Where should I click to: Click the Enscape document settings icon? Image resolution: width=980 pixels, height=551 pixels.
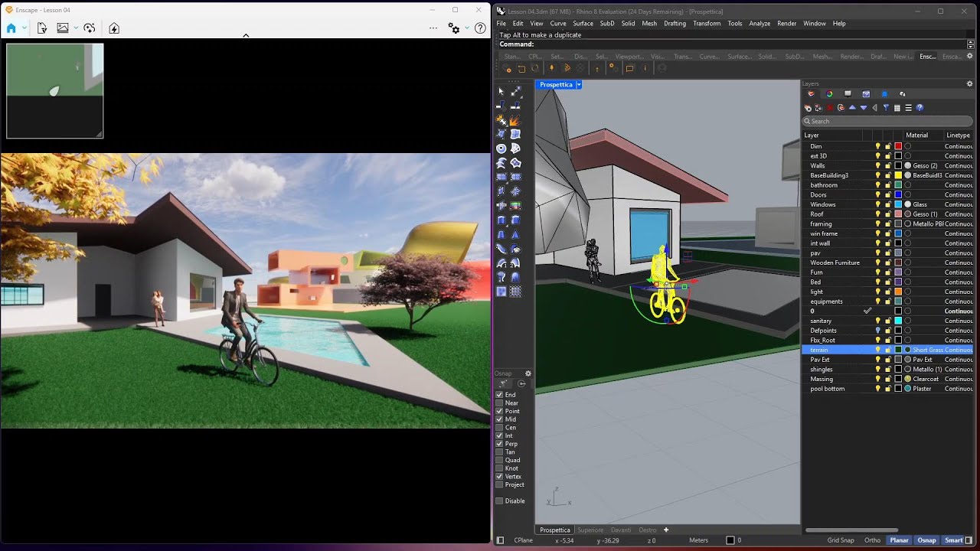pos(42,28)
